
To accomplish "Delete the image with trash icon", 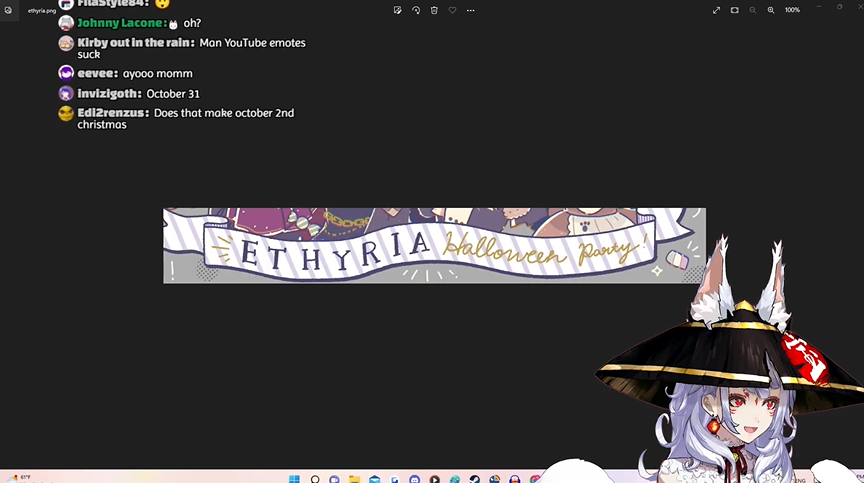I will tap(434, 10).
